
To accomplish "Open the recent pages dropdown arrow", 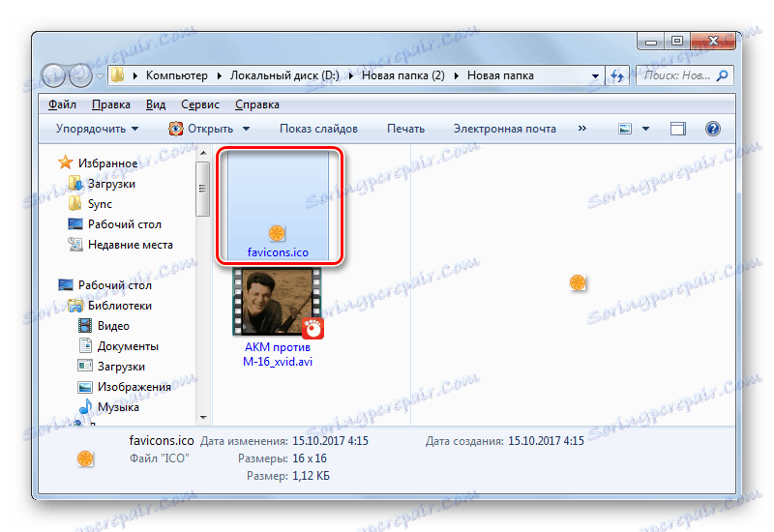I will pyautogui.click(x=100, y=76).
